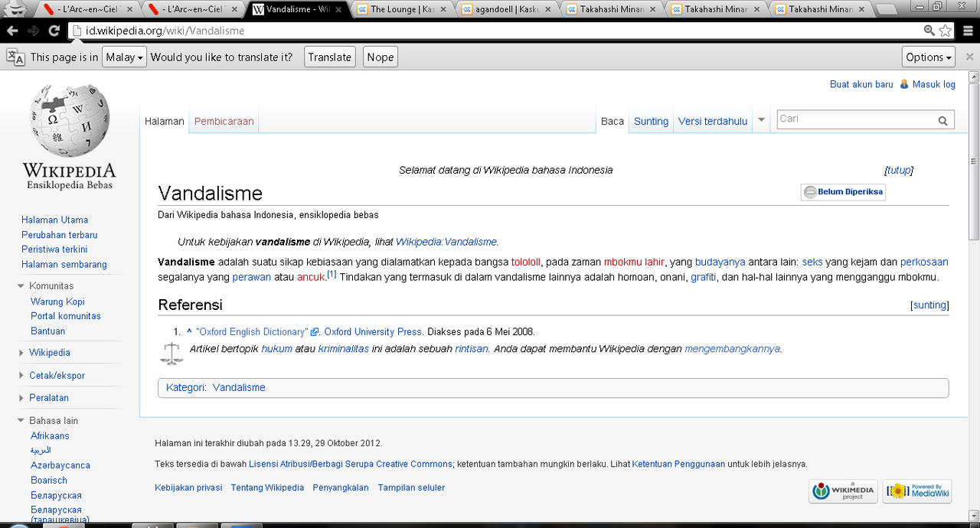Select Afrikaans language link
Image resolution: width=980 pixels, height=528 pixels.
50,435
